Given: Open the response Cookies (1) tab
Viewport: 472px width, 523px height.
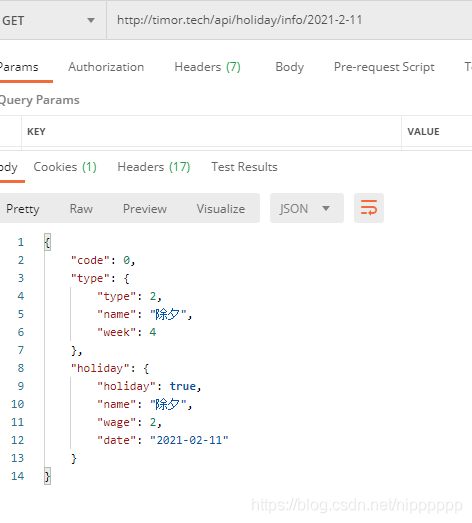Looking at the screenshot, I should pos(65,167).
